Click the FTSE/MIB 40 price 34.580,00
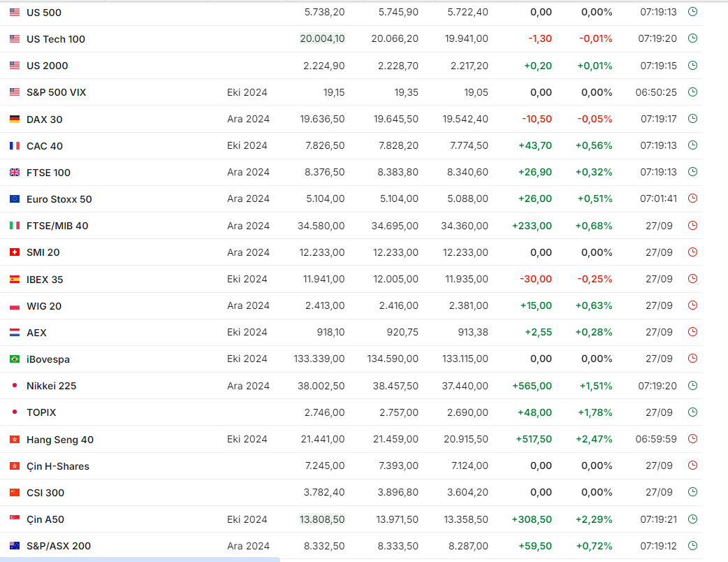This screenshot has height=562, width=728. (321, 226)
